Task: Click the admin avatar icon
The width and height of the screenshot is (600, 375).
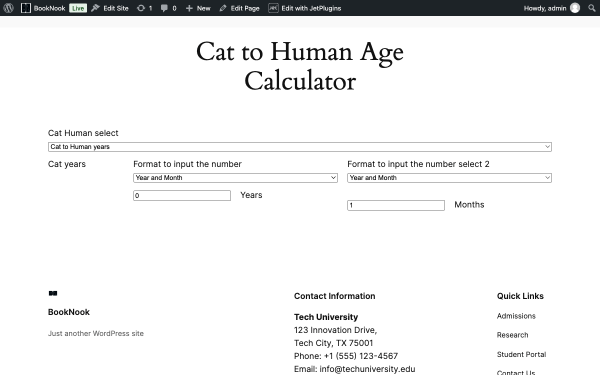Action: pos(575,8)
